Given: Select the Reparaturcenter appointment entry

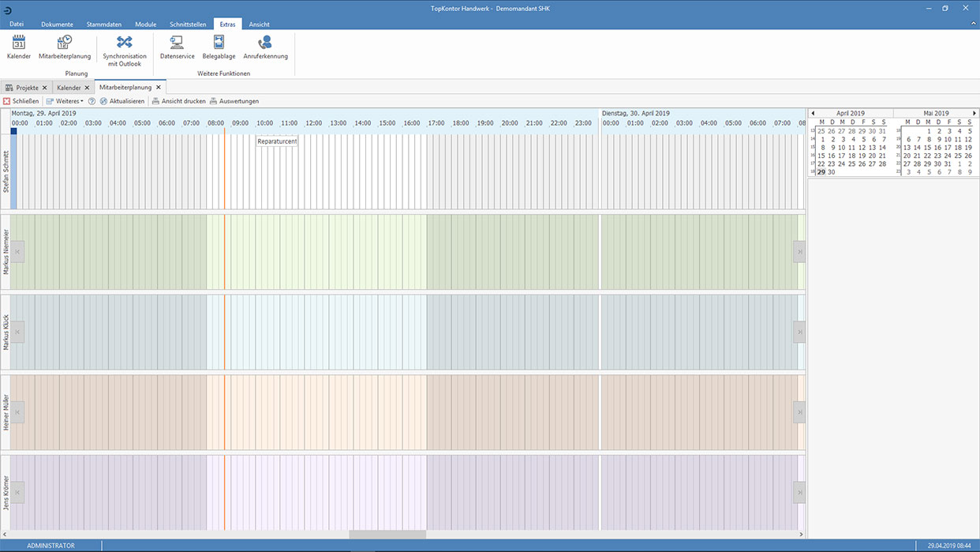Looking at the screenshot, I should [276, 141].
